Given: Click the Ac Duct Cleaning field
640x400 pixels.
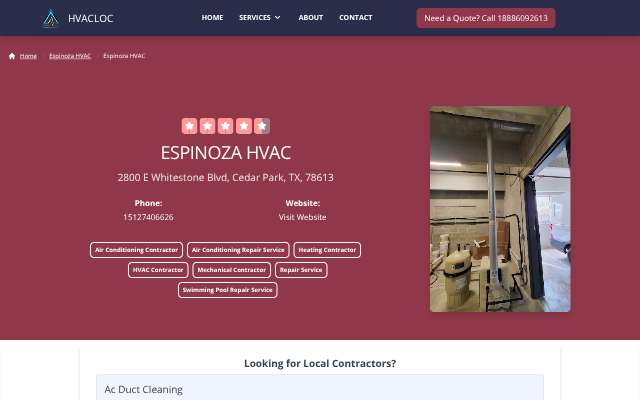Looking at the screenshot, I should [x=320, y=389].
